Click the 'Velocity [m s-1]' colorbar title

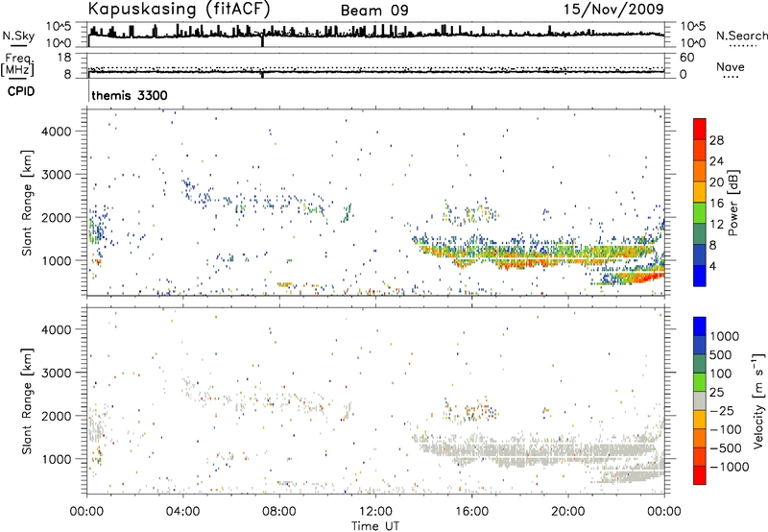click(x=758, y=400)
